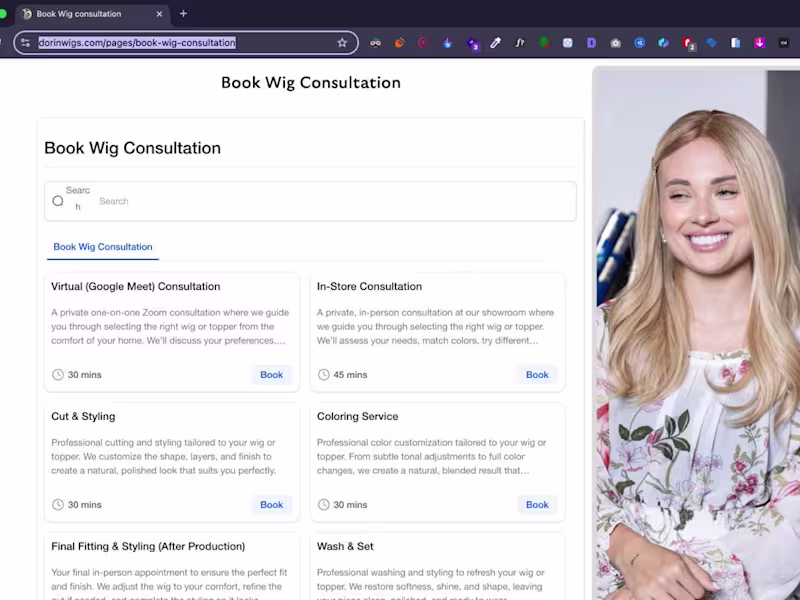Click 30 mins duration on Cut & Styling
800x600 pixels.
pyautogui.click(x=85, y=505)
